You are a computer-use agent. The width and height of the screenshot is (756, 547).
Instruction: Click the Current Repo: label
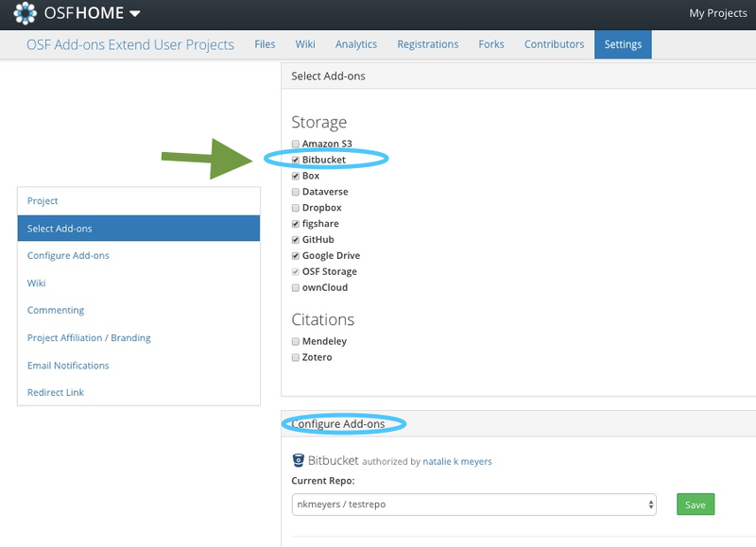tap(322, 481)
